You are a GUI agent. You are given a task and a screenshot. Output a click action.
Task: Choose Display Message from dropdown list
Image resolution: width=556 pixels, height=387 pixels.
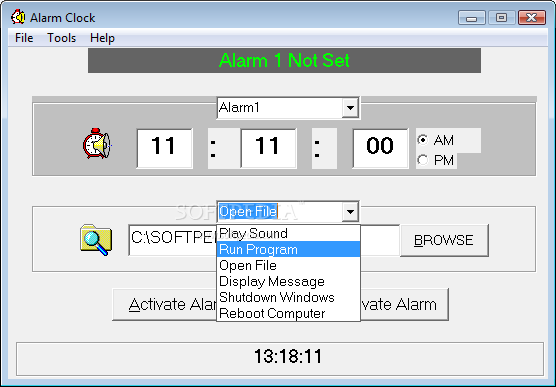pyautogui.click(x=288, y=281)
